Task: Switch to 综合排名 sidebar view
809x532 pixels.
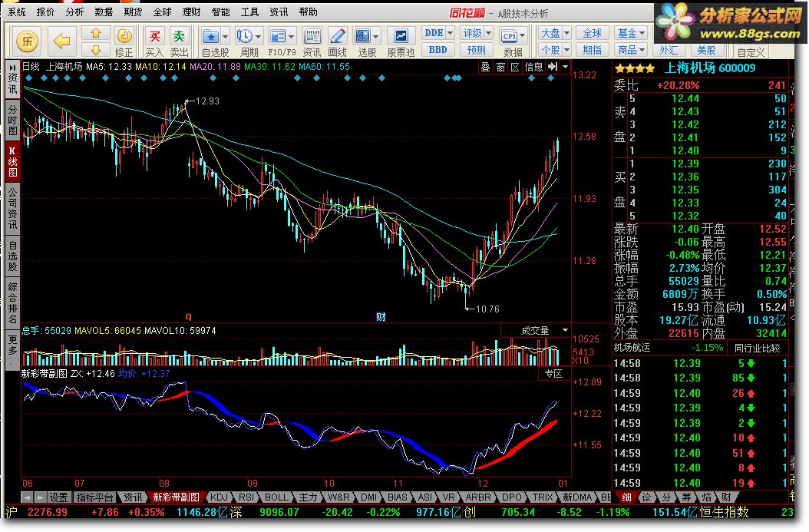Action: [12, 303]
